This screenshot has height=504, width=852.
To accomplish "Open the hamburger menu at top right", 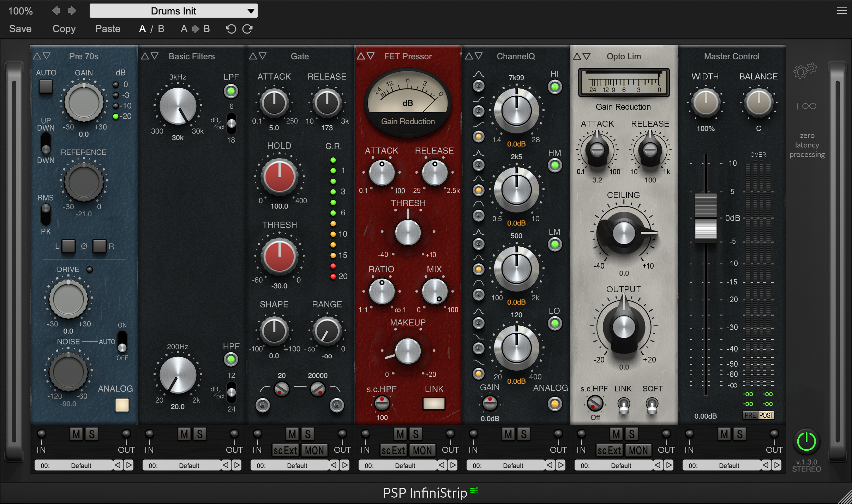I will click(842, 11).
